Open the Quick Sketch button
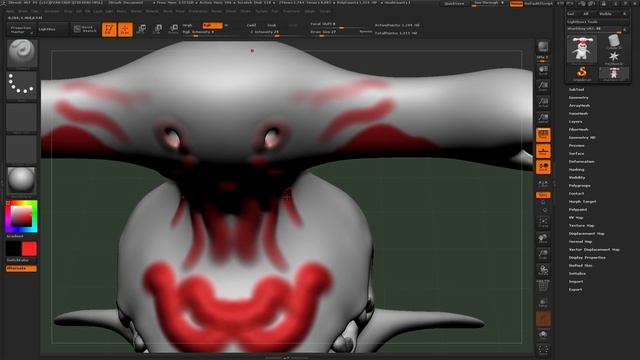640x360 pixels. (85, 29)
